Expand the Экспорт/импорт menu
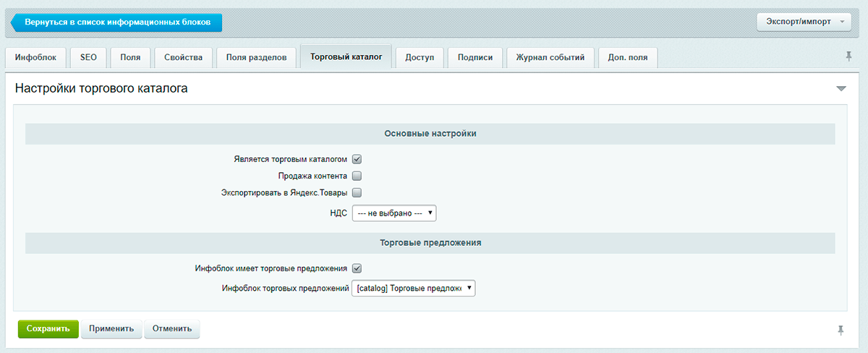The width and height of the screenshot is (868, 353). (x=804, y=22)
